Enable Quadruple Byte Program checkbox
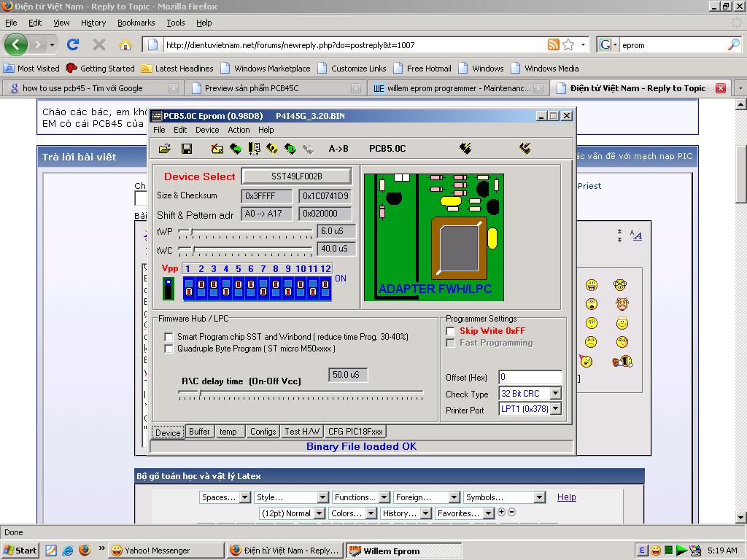This screenshot has height=560, width=747. point(169,349)
